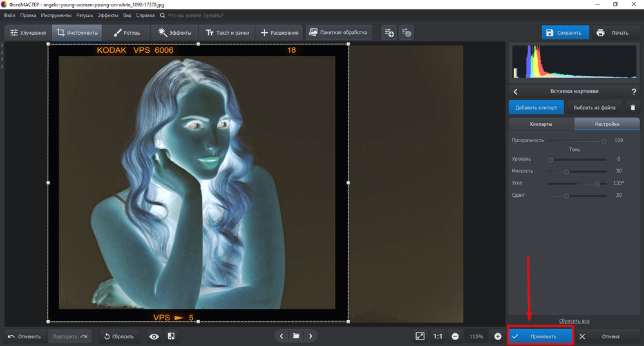644x346 pixels.
Task: Click the Сбросить все link
Action: pyautogui.click(x=574, y=321)
